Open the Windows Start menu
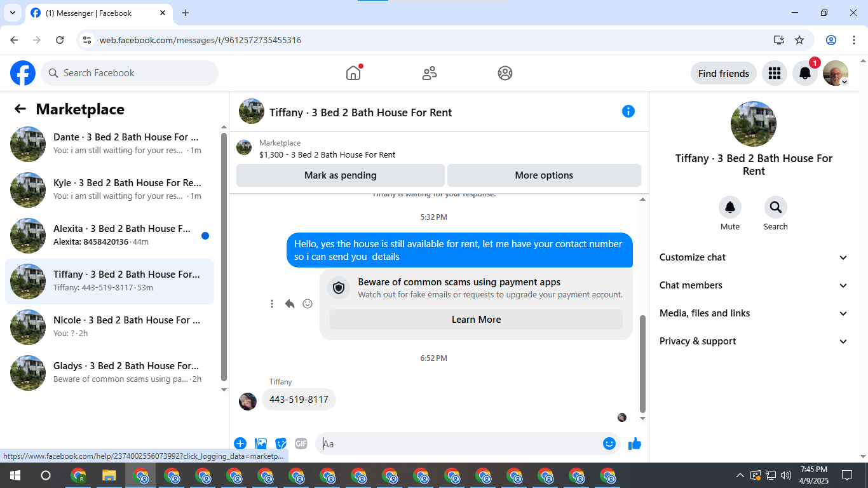Viewport: 868px width, 488px height. coord(15,475)
